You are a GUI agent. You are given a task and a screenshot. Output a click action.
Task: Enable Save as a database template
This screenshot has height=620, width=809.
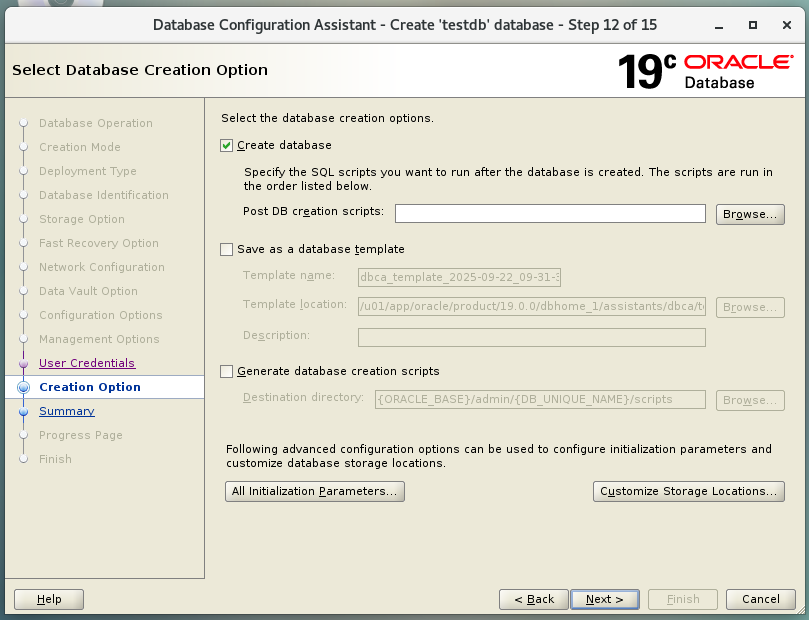pyautogui.click(x=227, y=249)
